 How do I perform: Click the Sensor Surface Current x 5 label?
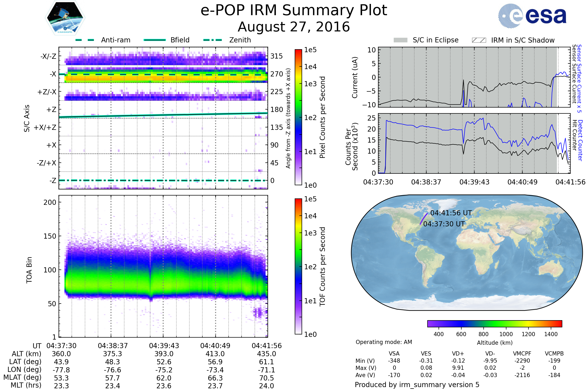point(579,78)
